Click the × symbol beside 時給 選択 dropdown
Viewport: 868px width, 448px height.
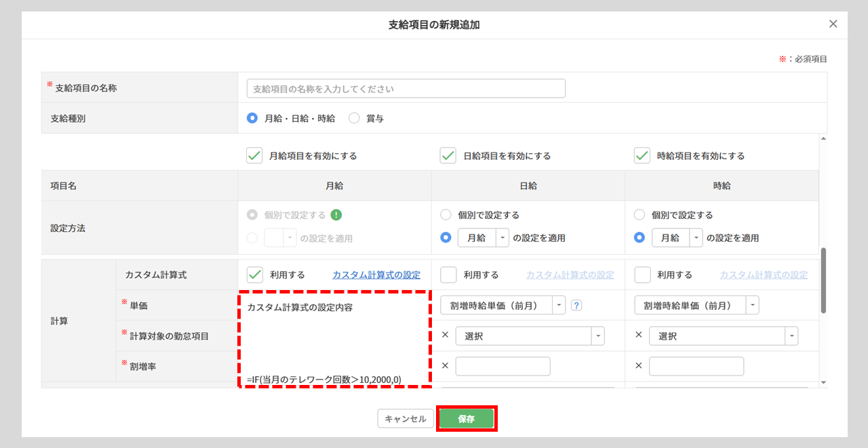pos(639,335)
